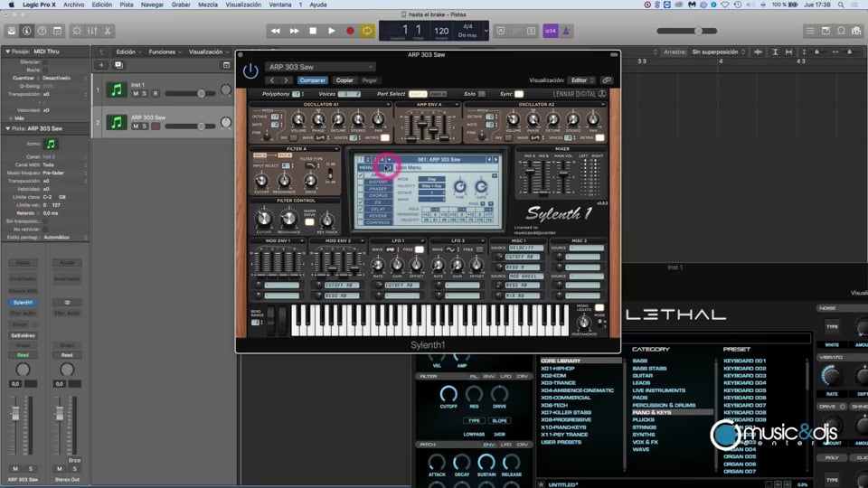
Task: Open the Editors scissors button
Action: (108, 31)
